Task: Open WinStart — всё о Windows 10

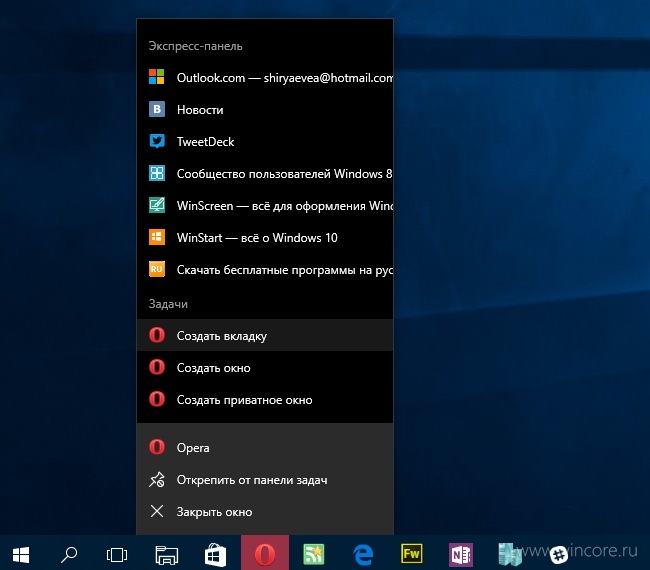Action: tap(265, 238)
